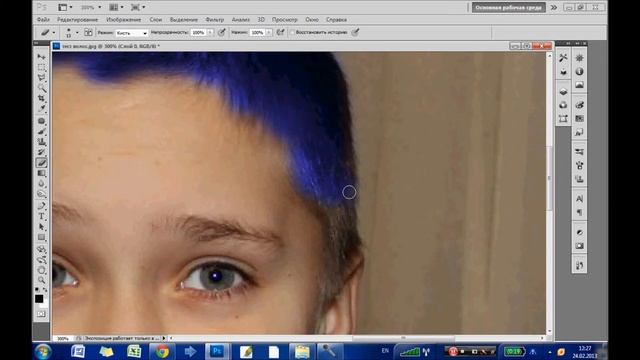Screen dimensions: 640x360
Task: Open the Info panel icon
Action: click(x=579, y=71)
